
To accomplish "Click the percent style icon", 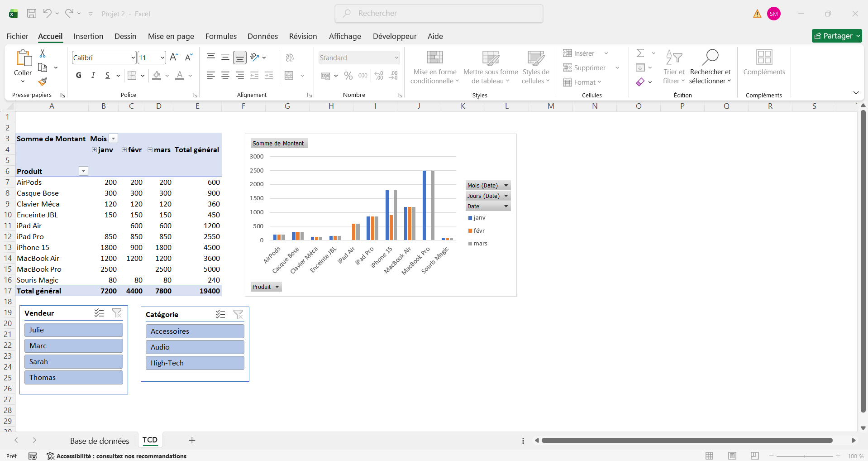I will coord(348,76).
